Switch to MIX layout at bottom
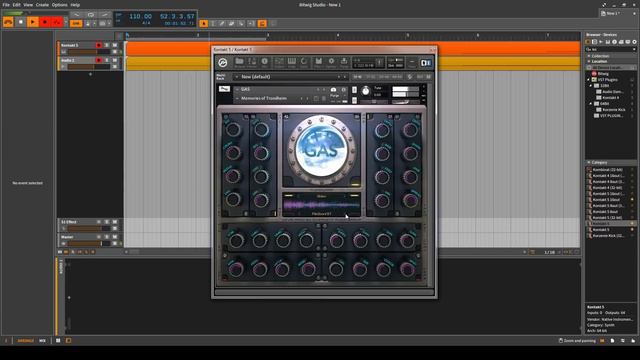Viewport: 640px width, 360px height. pyautogui.click(x=42, y=340)
